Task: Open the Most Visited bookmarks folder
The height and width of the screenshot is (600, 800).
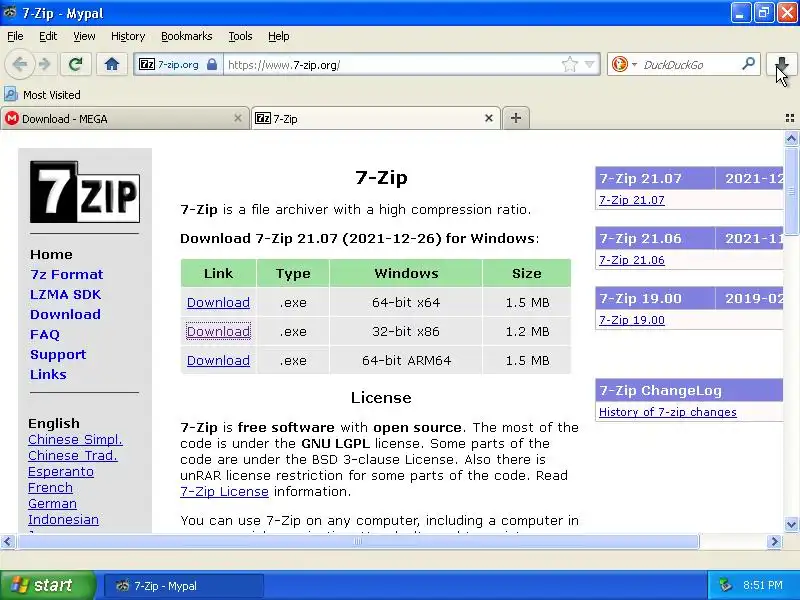Action: pyautogui.click(x=42, y=95)
